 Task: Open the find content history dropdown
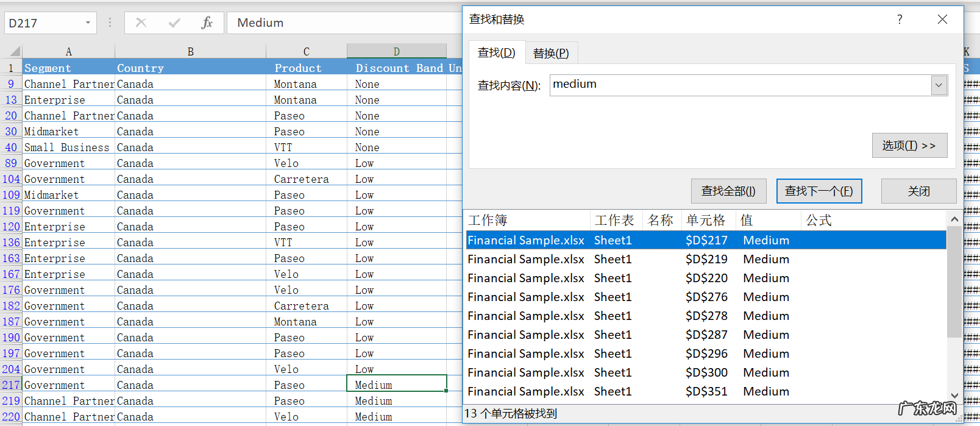pos(939,85)
